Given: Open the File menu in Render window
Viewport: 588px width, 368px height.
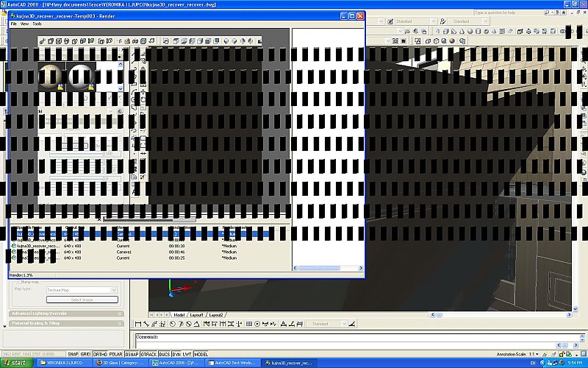Looking at the screenshot, I should click(13, 24).
